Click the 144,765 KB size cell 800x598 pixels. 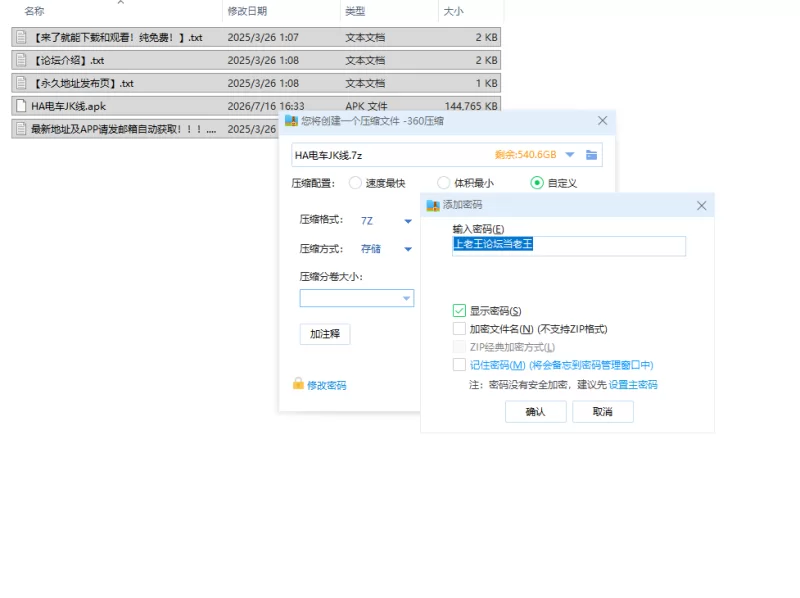[x=471, y=106]
